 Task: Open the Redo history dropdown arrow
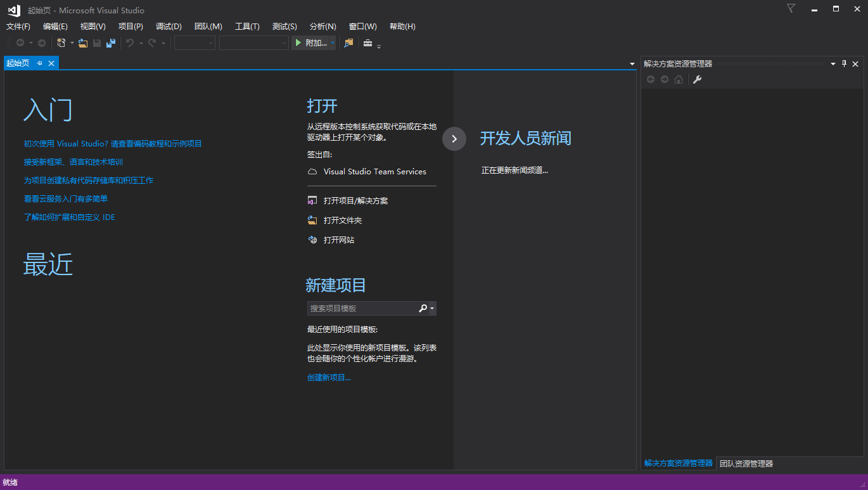[163, 43]
